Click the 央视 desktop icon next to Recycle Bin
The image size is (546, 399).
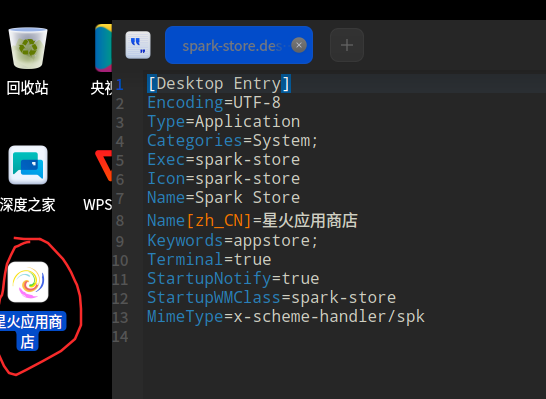103,48
